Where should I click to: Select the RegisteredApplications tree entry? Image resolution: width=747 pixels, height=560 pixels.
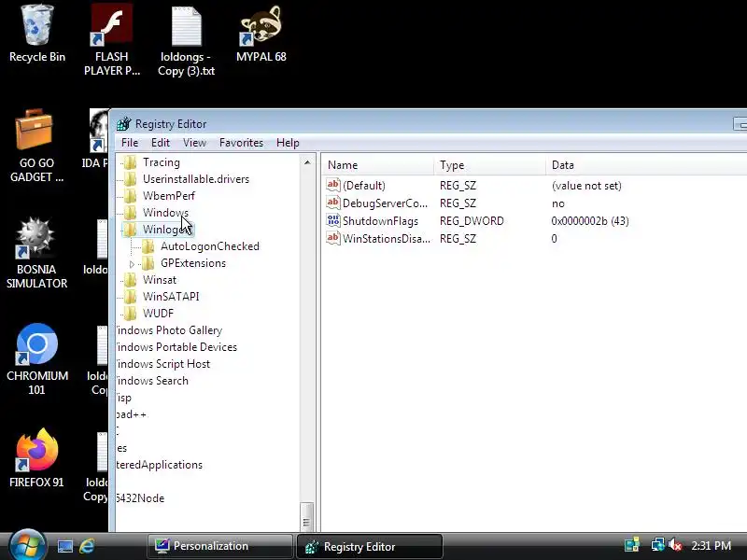pos(160,465)
